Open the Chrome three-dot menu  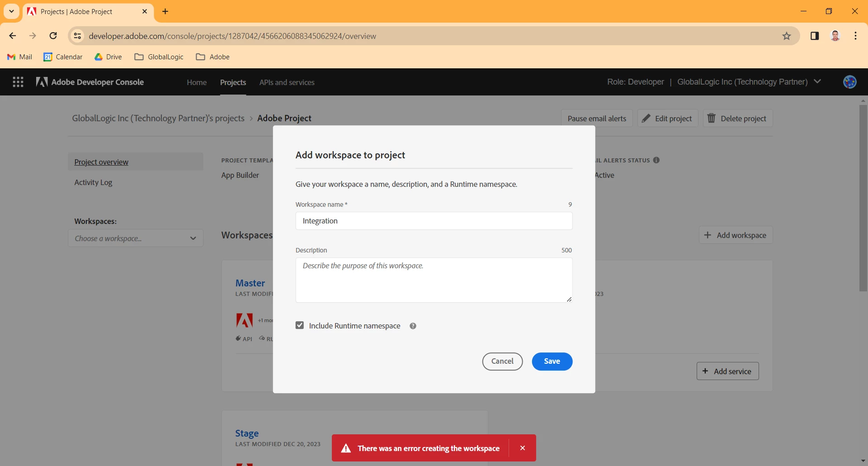(x=855, y=36)
